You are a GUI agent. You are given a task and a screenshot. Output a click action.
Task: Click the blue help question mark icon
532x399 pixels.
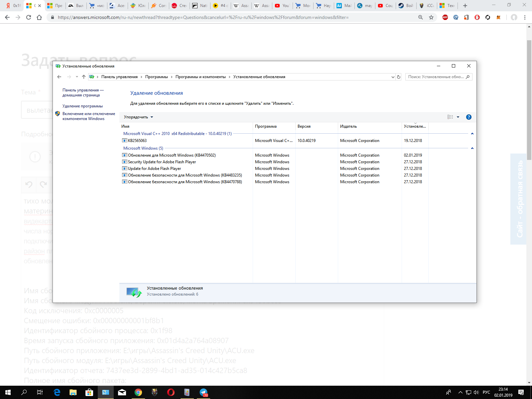(x=469, y=117)
